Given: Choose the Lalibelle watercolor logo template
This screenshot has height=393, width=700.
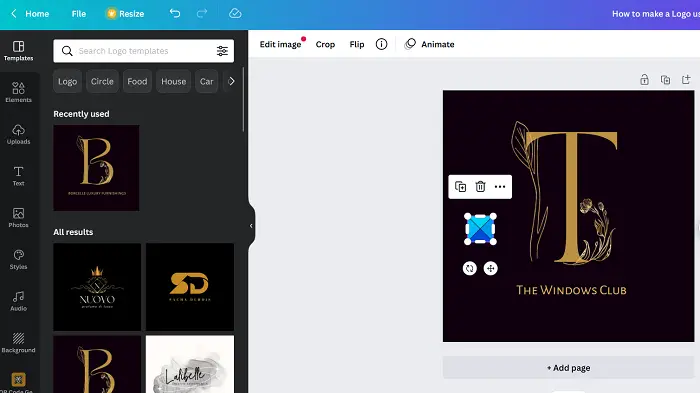Looking at the screenshot, I should click(190, 364).
